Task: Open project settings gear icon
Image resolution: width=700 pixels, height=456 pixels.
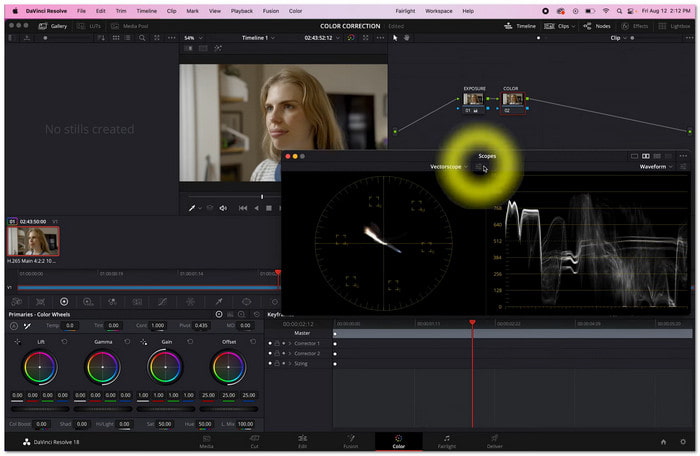Action: (683, 442)
